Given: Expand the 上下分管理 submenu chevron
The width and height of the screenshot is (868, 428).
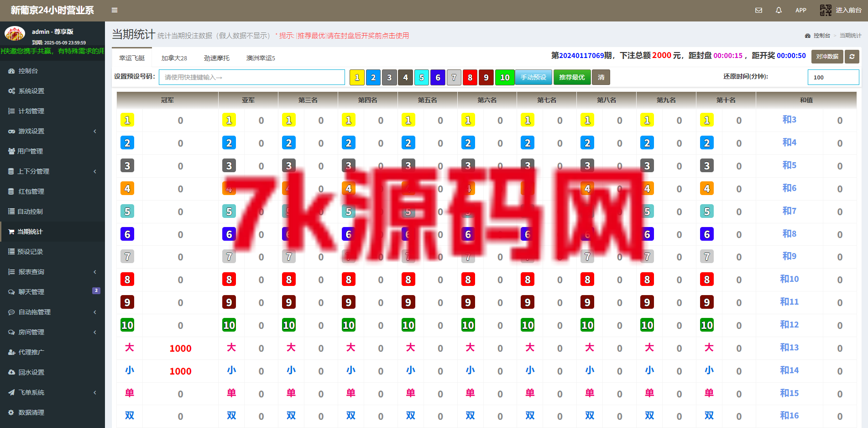Looking at the screenshot, I should (x=95, y=171).
